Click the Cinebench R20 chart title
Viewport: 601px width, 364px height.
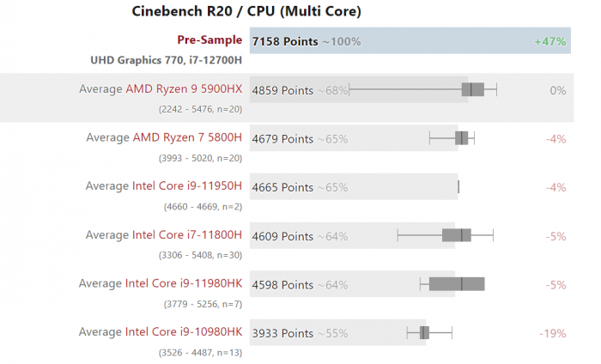point(246,11)
